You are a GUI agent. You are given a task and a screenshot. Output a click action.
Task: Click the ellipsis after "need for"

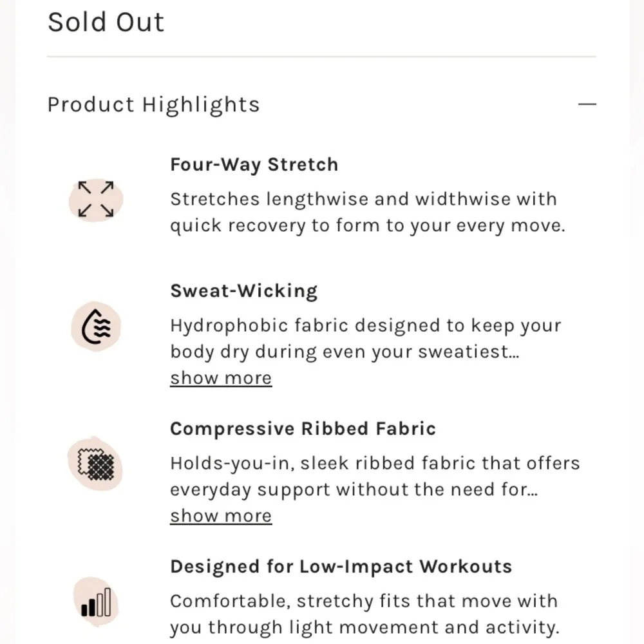coord(531,491)
